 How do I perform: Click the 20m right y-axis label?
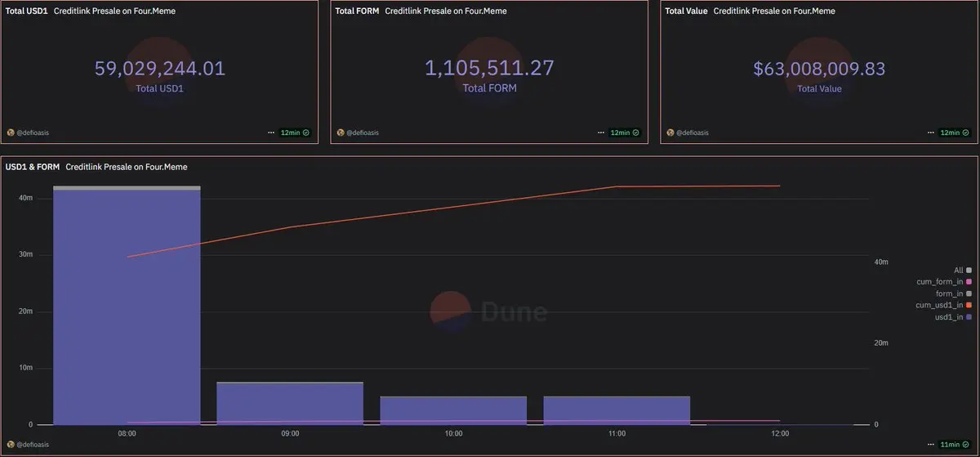pyautogui.click(x=881, y=343)
